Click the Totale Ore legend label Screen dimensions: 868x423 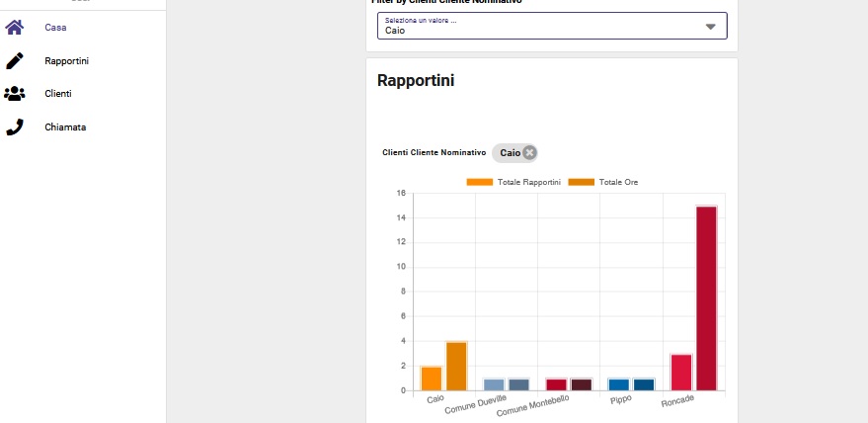pyautogui.click(x=618, y=182)
